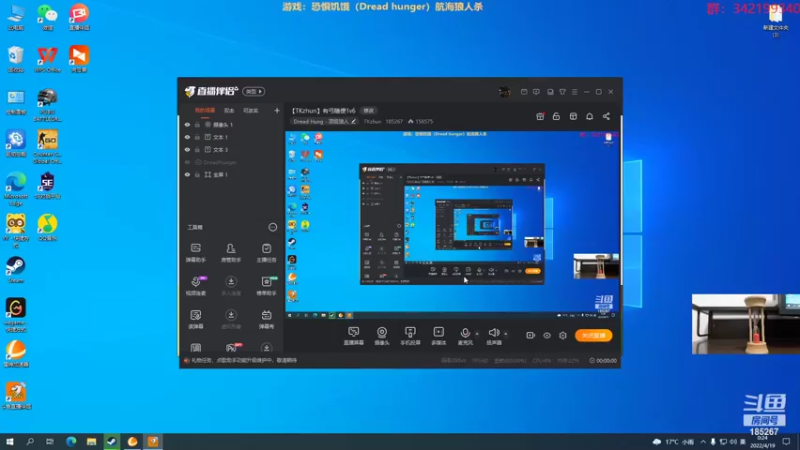Viewport: 800px width, 450px height.
Task: Click the orange stop-live button
Action: point(593,335)
